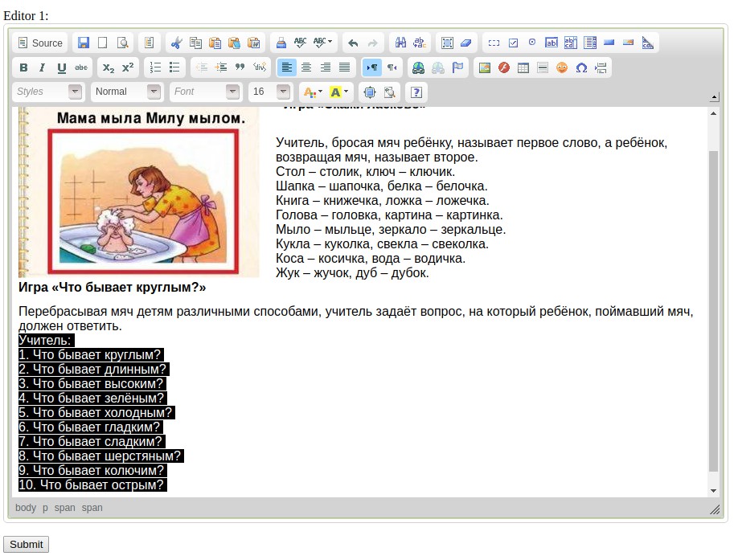This screenshot has width=734, height=560.
Task: Align text left
Action: click(287, 67)
